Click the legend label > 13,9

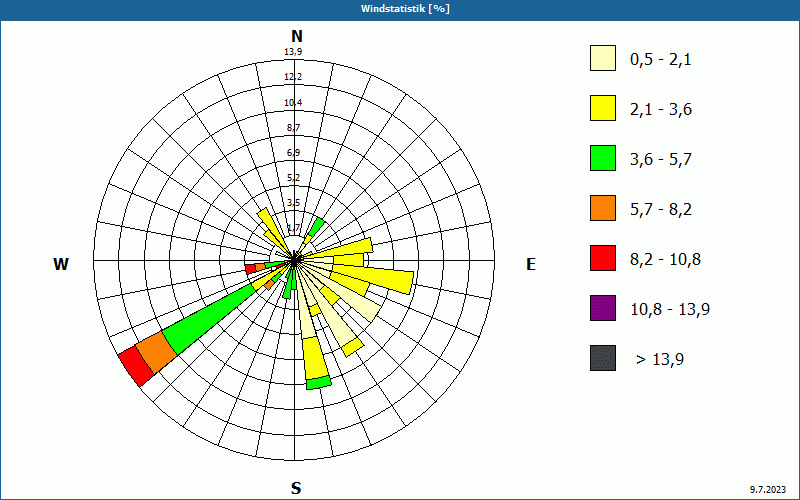[x=660, y=360]
